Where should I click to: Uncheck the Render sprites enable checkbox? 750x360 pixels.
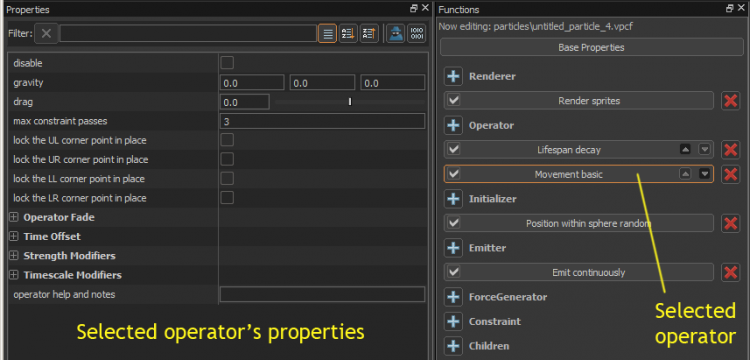coord(453,100)
